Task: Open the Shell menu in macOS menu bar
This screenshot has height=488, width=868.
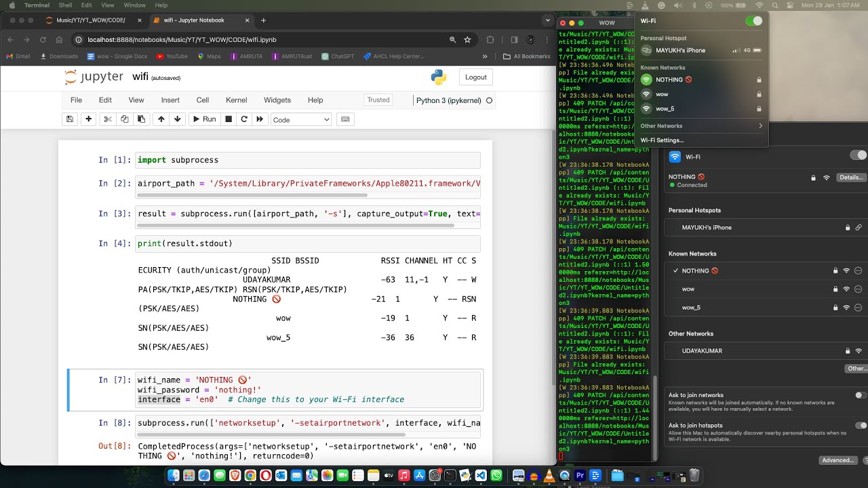Action: [x=65, y=5]
